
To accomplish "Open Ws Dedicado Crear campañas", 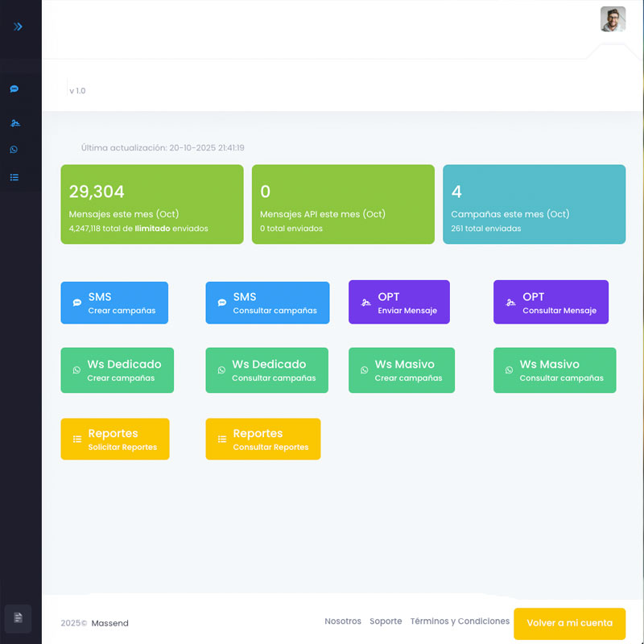I will click(x=117, y=370).
